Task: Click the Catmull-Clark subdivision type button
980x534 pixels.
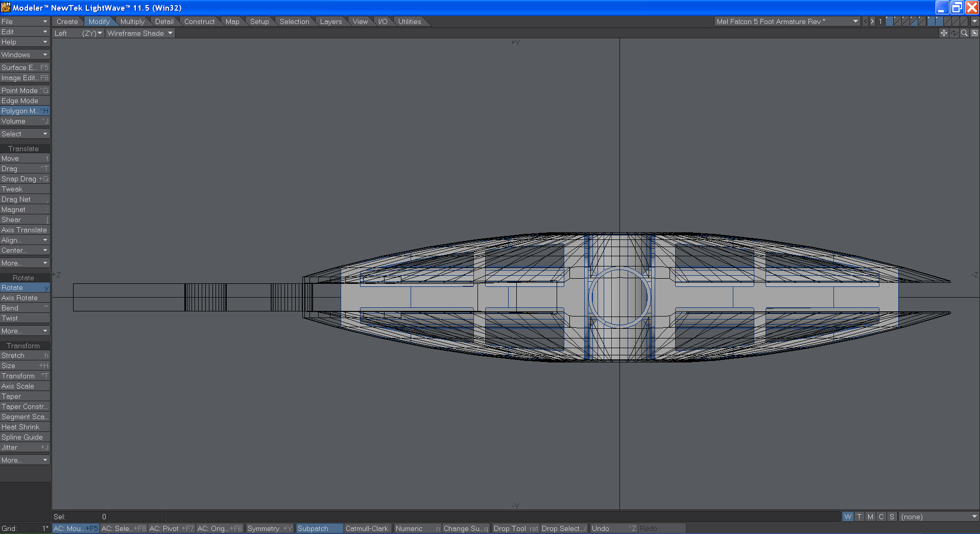Action: pyautogui.click(x=367, y=528)
